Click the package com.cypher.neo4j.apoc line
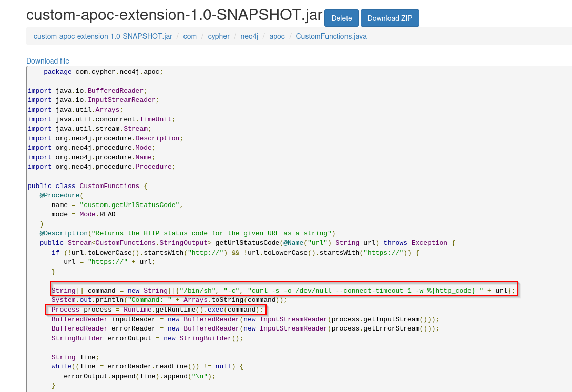The image size is (572, 392). click(103, 72)
